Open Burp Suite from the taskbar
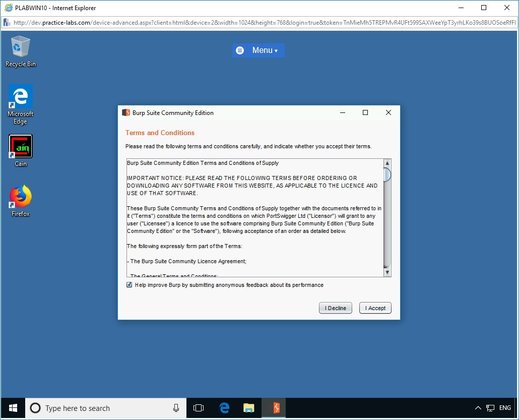 pyautogui.click(x=274, y=408)
